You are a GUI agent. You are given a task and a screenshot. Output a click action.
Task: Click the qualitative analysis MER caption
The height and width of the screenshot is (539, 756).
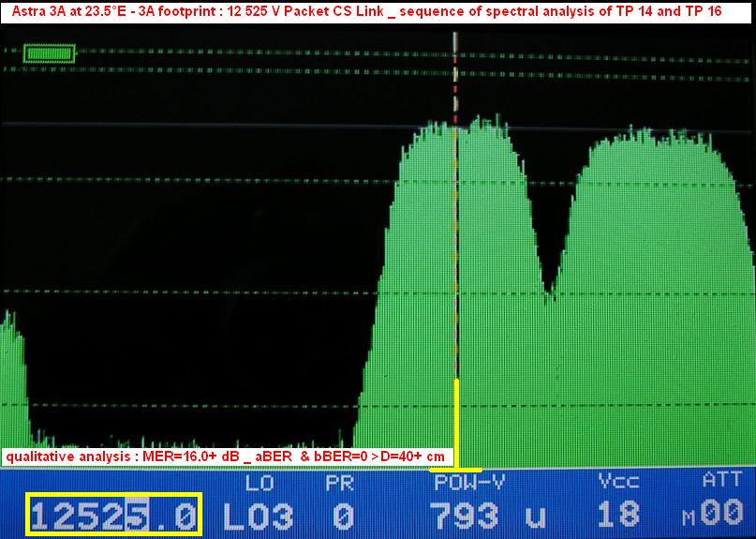pyautogui.click(x=227, y=457)
